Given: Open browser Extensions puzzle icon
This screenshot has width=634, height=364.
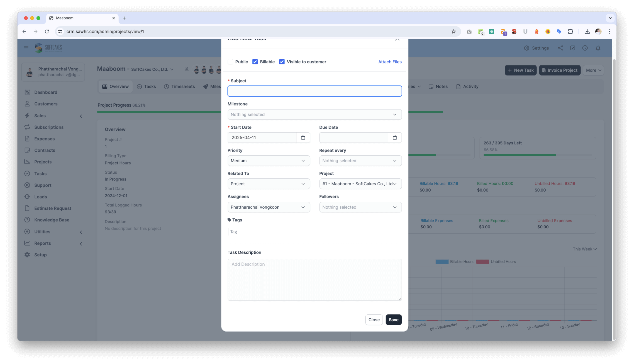Looking at the screenshot, I should [570, 32].
